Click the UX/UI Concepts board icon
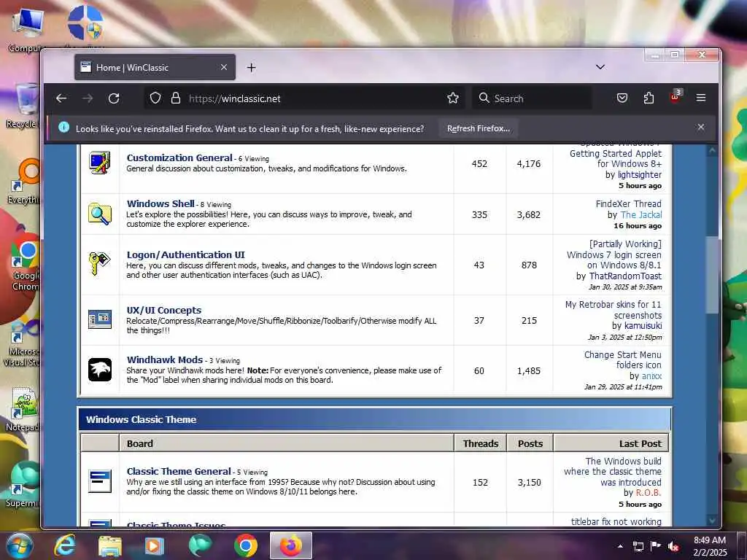 point(99,319)
